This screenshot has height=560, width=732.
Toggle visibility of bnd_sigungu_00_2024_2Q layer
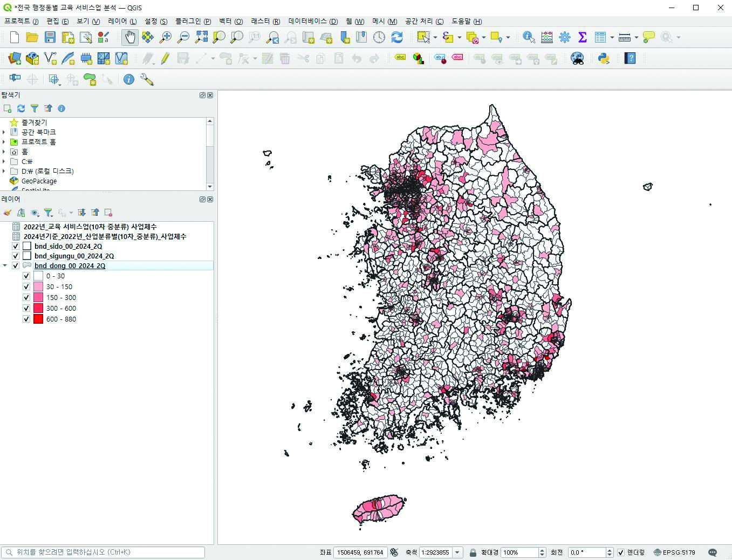[16, 256]
